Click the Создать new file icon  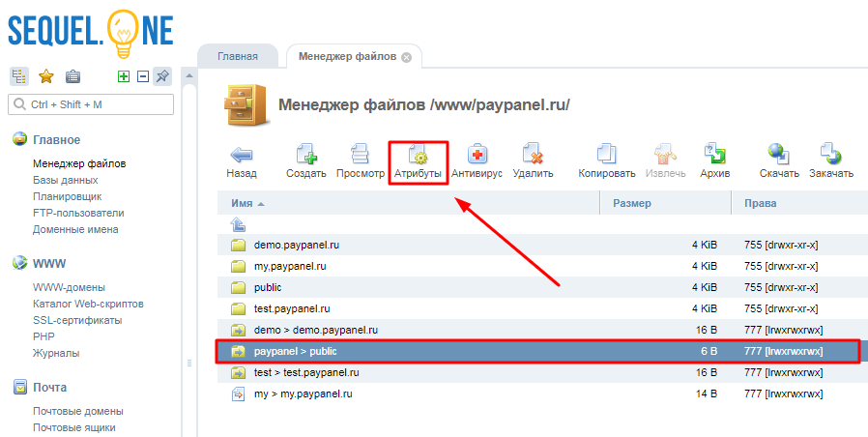click(x=306, y=154)
